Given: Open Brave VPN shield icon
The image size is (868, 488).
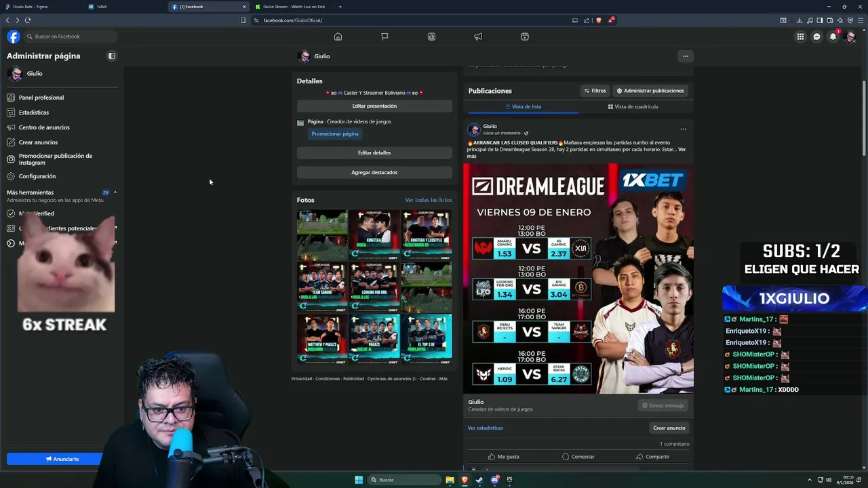Looking at the screenshot, I should pyautogui.click(x=850, y=20).
